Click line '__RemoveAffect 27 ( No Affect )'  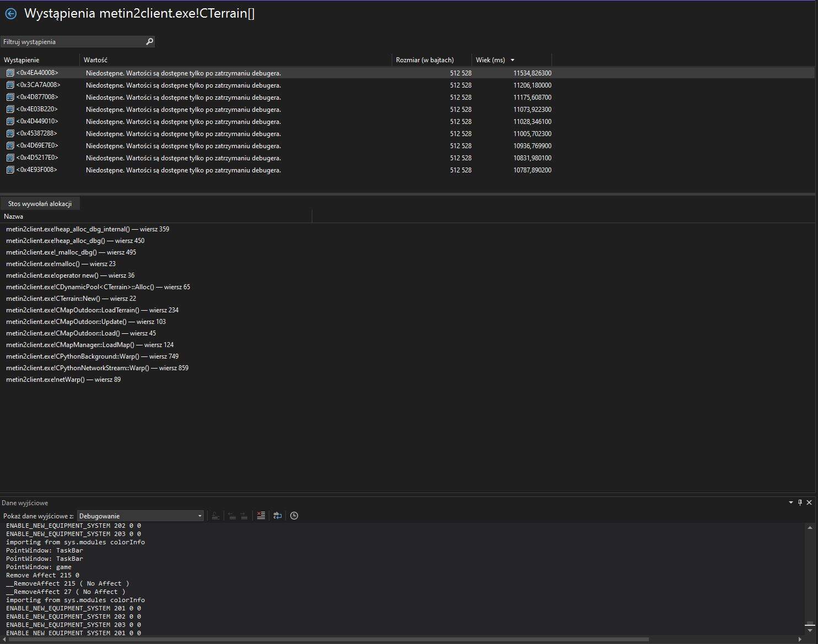66,592
